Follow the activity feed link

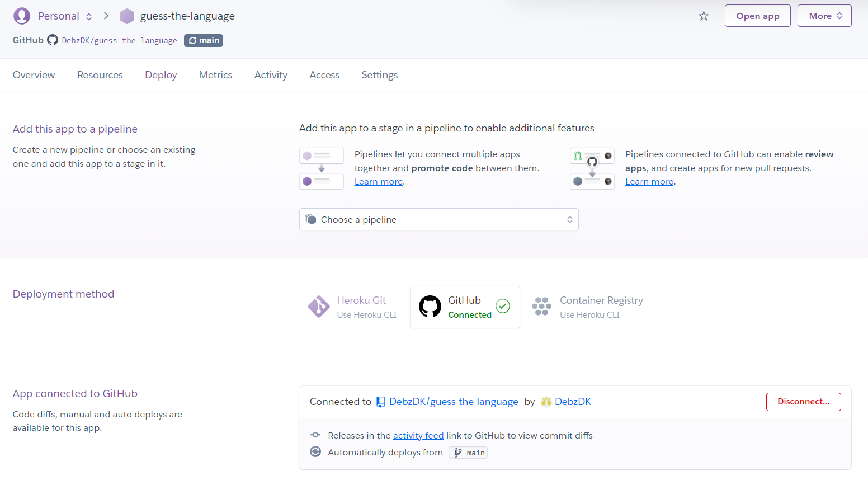click(418, 435)
